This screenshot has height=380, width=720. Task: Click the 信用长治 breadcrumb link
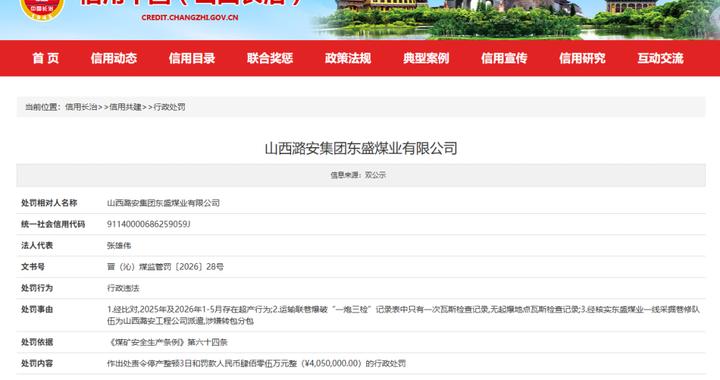click(81, 107)
